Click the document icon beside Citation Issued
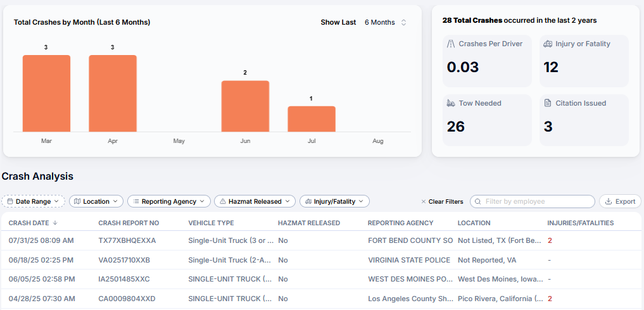The width and height of the screenshot is (644, 310). pyautogui.click(x=548, y=103)
